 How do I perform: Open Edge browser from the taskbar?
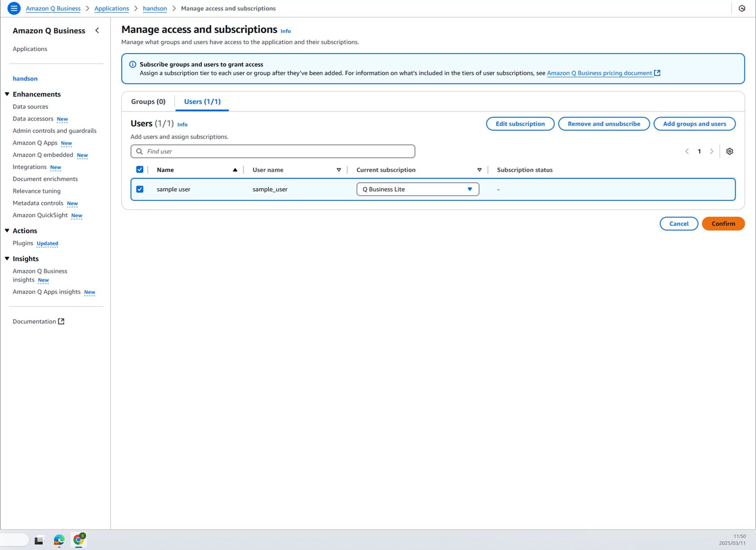tap(59, 540)
